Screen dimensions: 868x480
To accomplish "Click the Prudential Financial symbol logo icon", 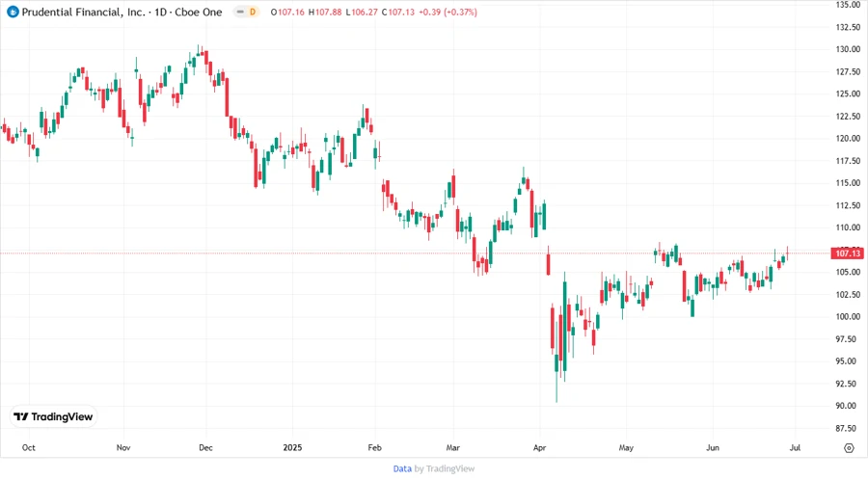I will point(13,12).
